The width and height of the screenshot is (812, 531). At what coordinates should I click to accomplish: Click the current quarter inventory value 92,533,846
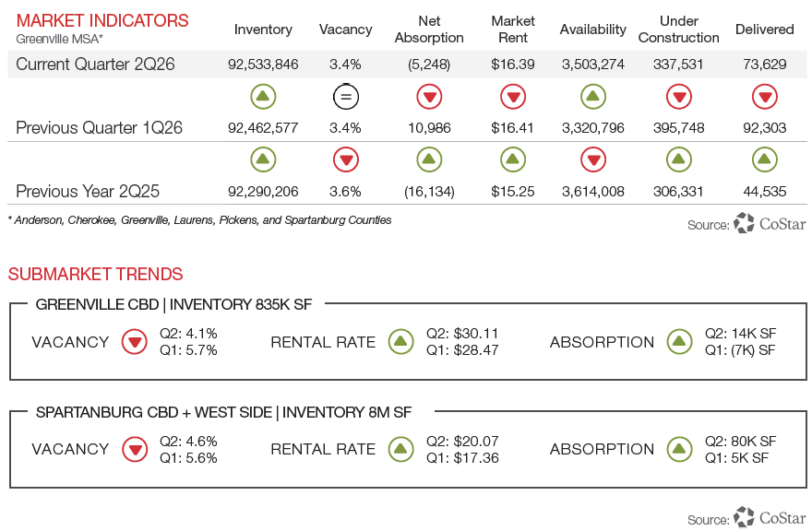(263, 65)
